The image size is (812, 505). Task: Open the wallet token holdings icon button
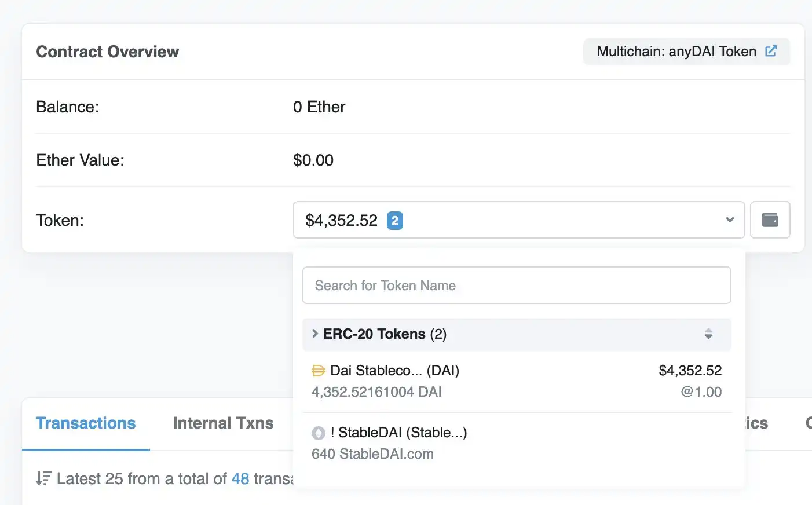pyautogui.click(x=770, y=220)
